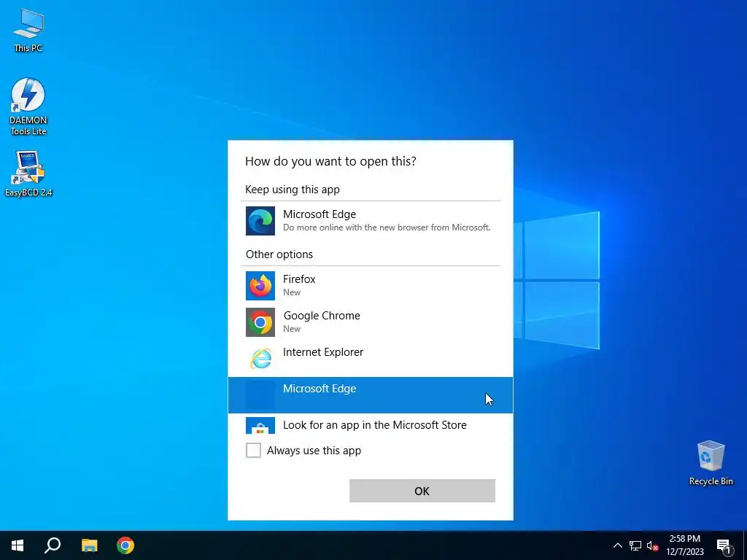Show hidden system tray icons
The image size is (747, 560).
617,545
